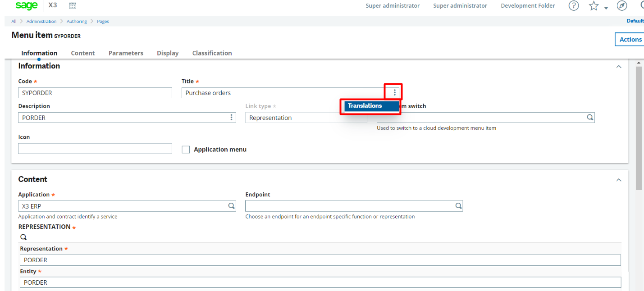Collapse the Content section chevron
The height and width of the screenshot is (291, 644).
[x=619, y=179]
